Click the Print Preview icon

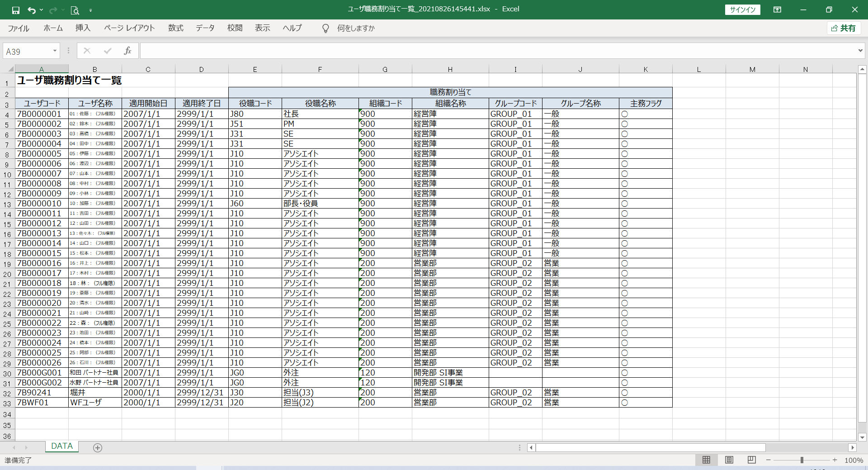pyautogui.click(x=75, y=10)
